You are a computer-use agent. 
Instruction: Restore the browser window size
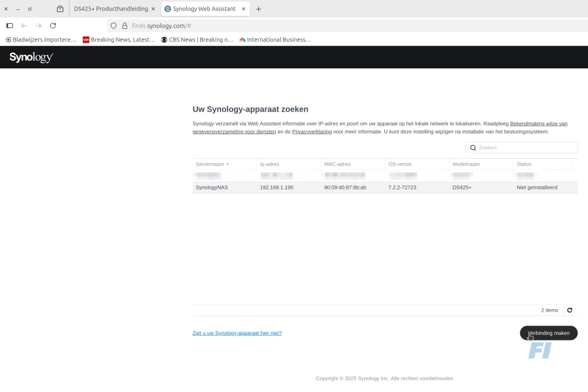[x=30, y=9]
